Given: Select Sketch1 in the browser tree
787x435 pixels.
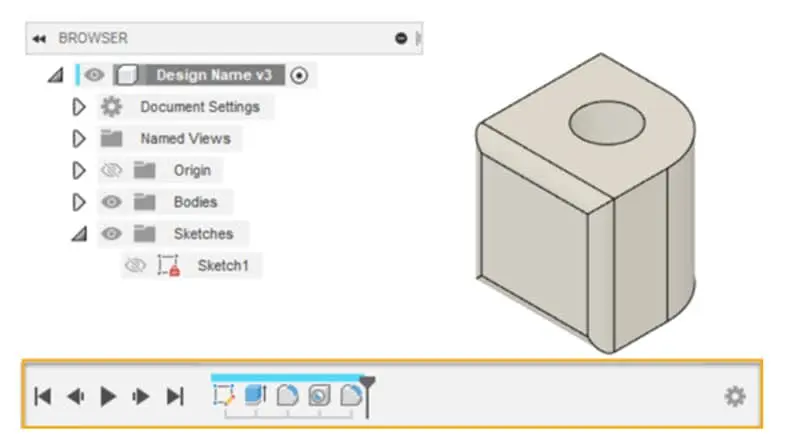Looking at the screenshot, I should coord(223,265).
